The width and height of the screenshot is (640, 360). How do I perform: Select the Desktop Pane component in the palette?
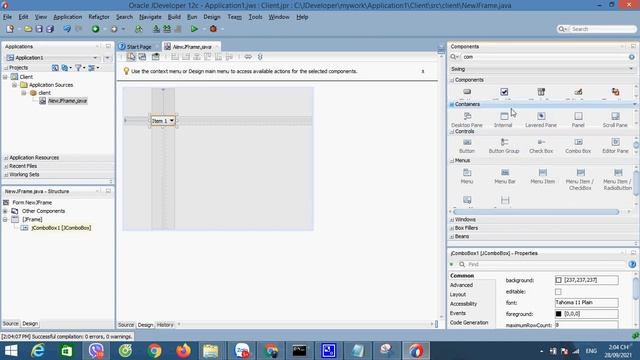[467, 120]
